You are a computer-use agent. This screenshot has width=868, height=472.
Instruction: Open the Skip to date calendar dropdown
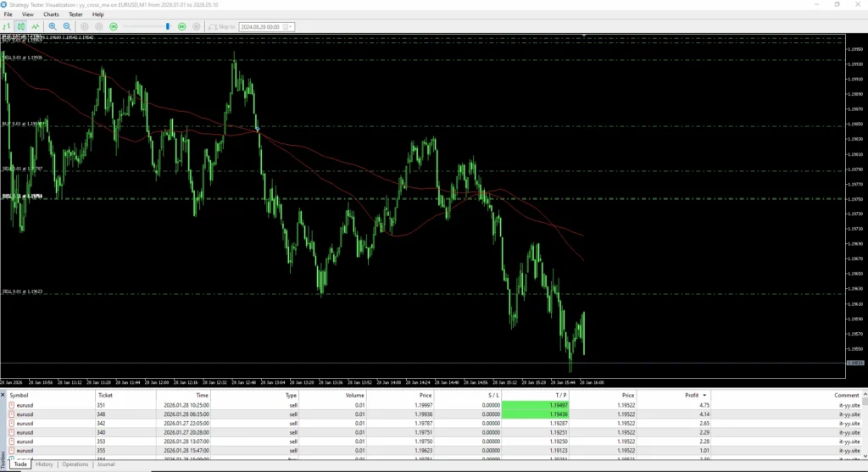(x=289, y=26)
